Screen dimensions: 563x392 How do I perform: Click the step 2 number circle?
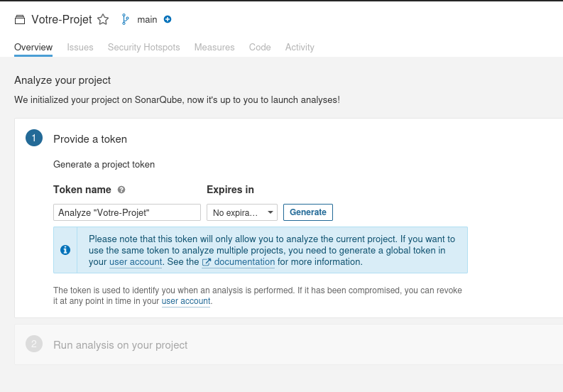pyautogui.click(x=34, y=344)
